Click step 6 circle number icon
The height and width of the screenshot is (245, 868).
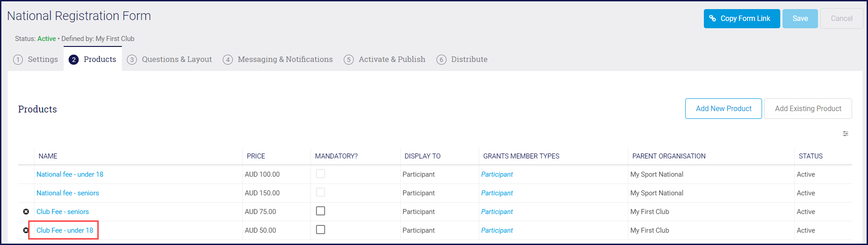pos(441,60)
